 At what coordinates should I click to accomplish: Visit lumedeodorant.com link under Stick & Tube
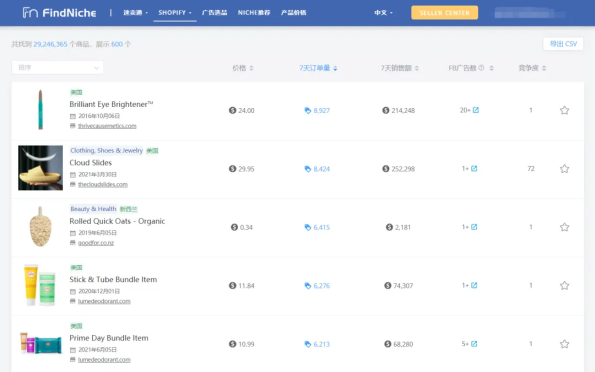(x=104, y=301)
